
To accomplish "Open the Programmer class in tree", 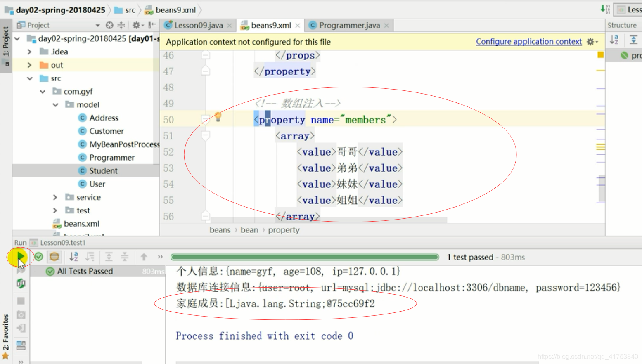I will (112, 158).
